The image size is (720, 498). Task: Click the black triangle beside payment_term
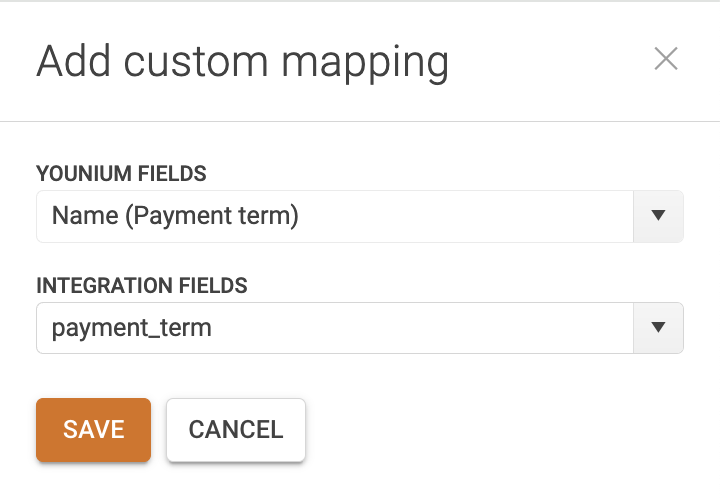[x=658, y=327]
